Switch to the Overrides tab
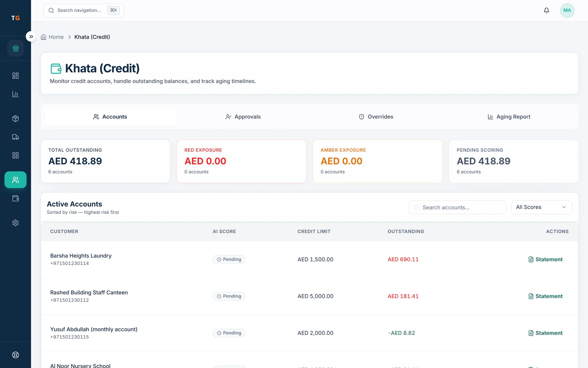Viewport: 588px width, 368px height. 376,117
